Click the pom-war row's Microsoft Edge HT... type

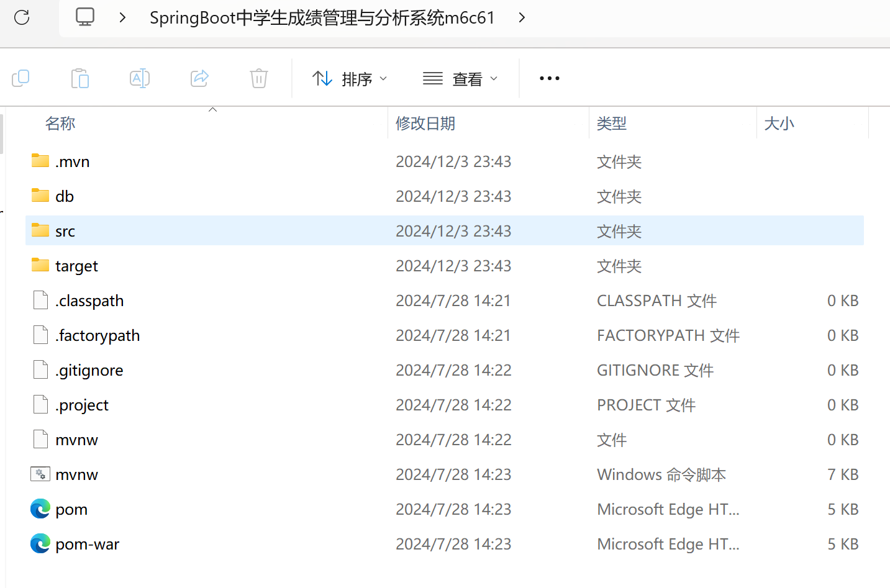[668, 544]
